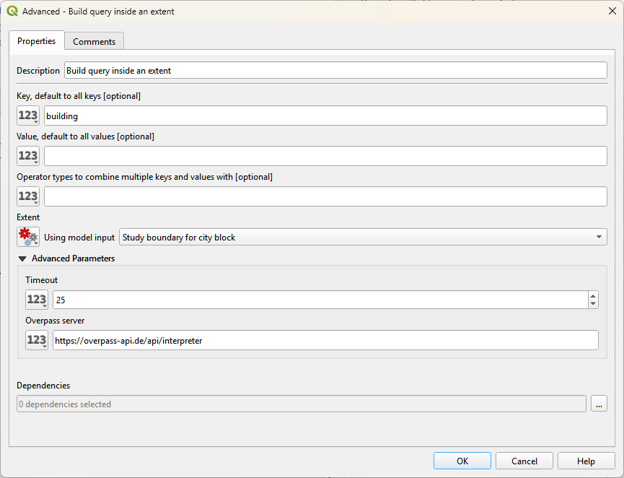Click the empty Value input field
The height and width of the screenshot is (478, 624).
[x=326, y=156]
